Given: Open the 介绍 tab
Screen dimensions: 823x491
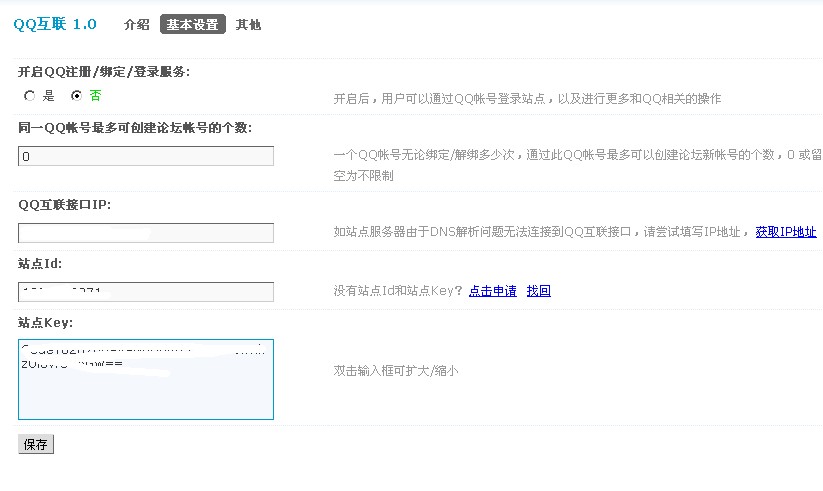Looking at the screenshot, I should (x=136, y=25).
